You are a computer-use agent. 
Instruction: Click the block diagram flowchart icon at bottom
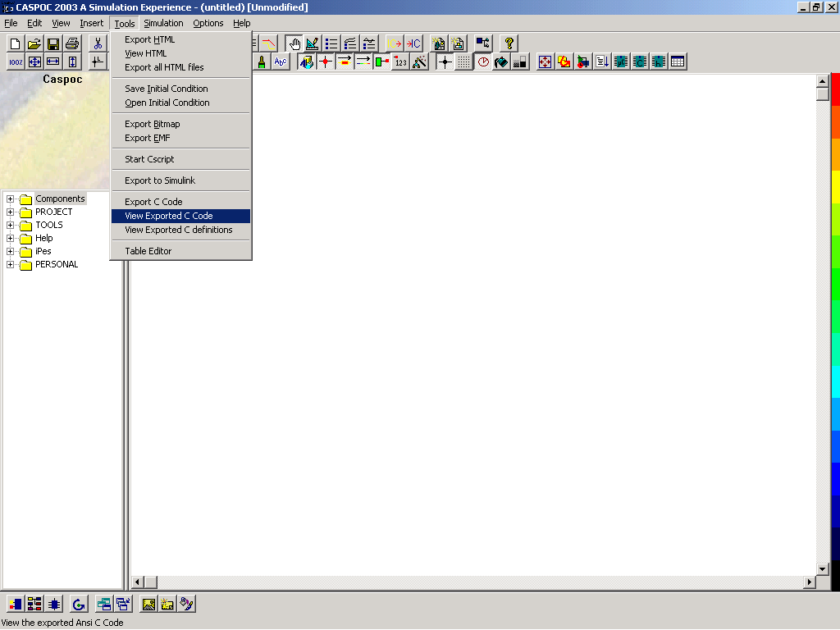point(34,605)
